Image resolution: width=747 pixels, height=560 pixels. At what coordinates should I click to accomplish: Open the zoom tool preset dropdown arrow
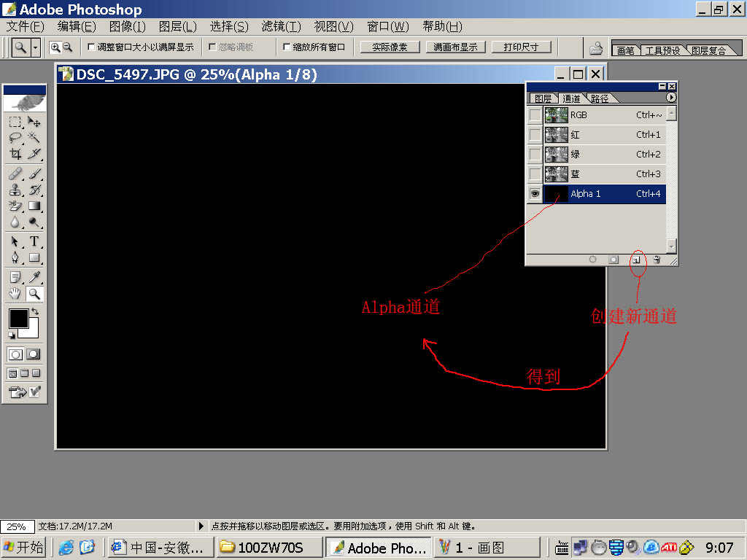point(35,47)
